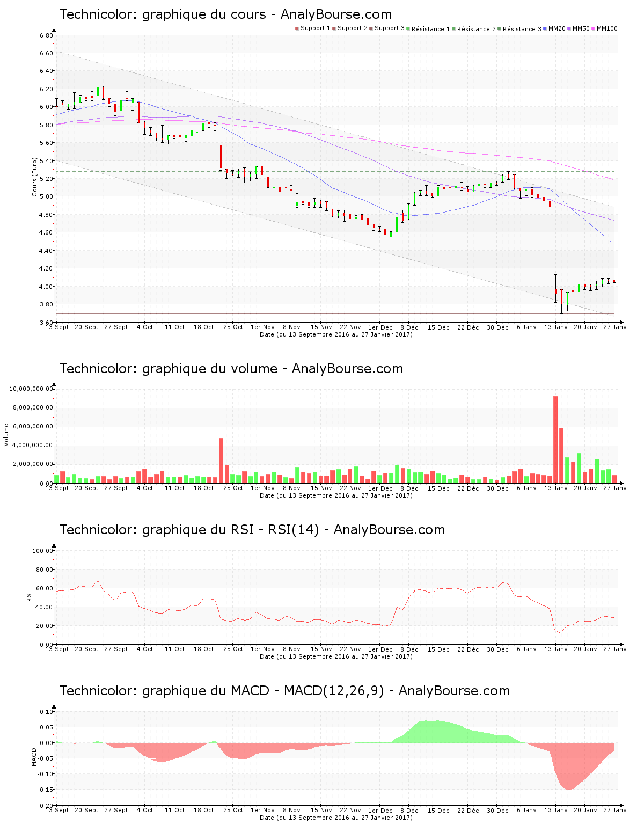Click the 3.60 value on price axis

point(46,323)
